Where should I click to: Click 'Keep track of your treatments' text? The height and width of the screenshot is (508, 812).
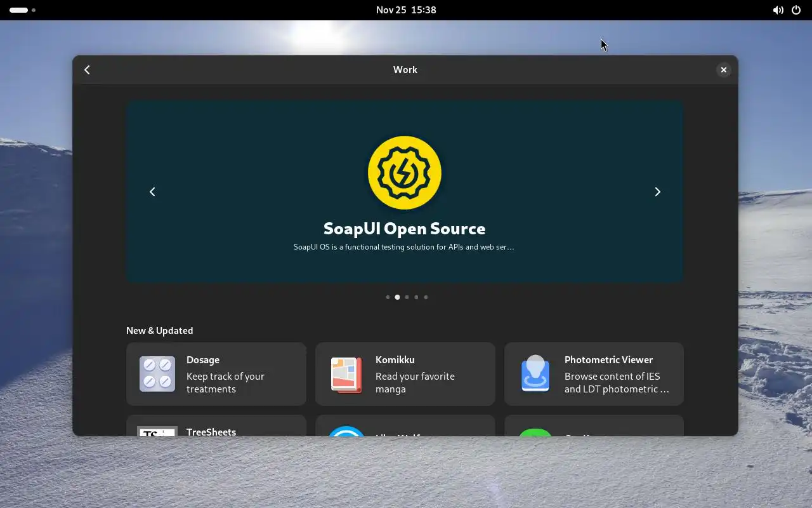pyautogui.click(x=225, y=383)
